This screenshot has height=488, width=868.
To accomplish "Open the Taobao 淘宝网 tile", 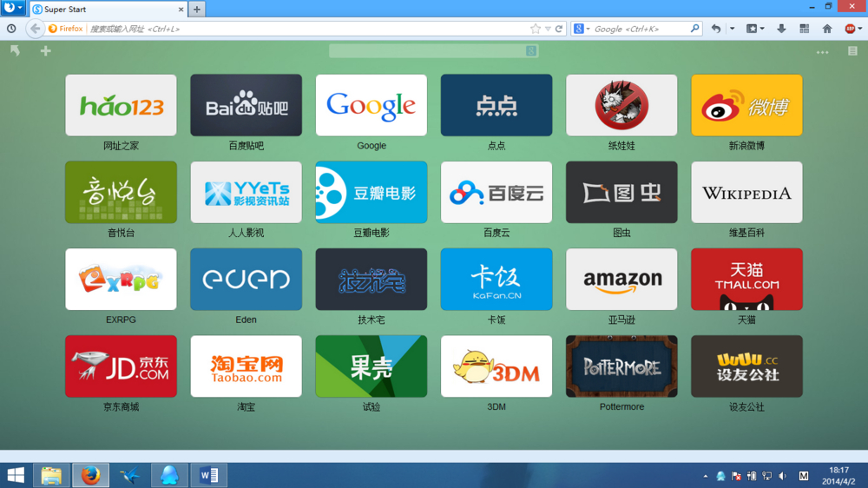I will pyautogui.click(x=246, y=366).
